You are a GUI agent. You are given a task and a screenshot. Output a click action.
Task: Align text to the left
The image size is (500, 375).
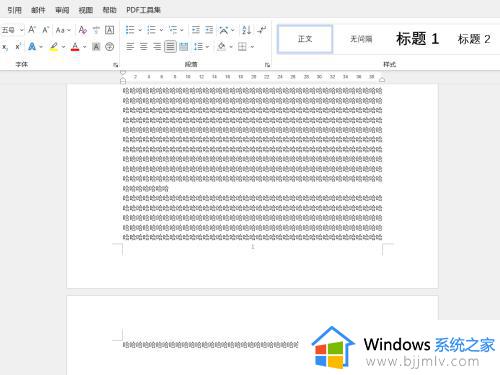[x=130, y=47]
